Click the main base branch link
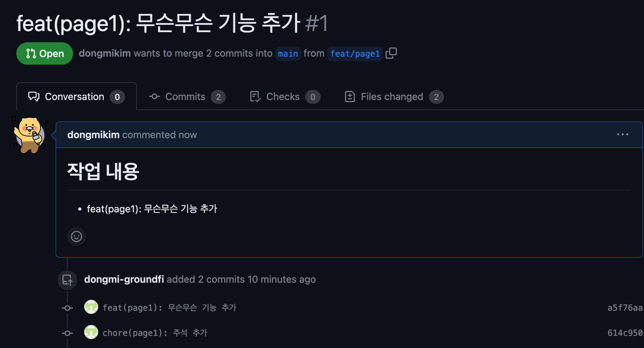 coord(288,54)
